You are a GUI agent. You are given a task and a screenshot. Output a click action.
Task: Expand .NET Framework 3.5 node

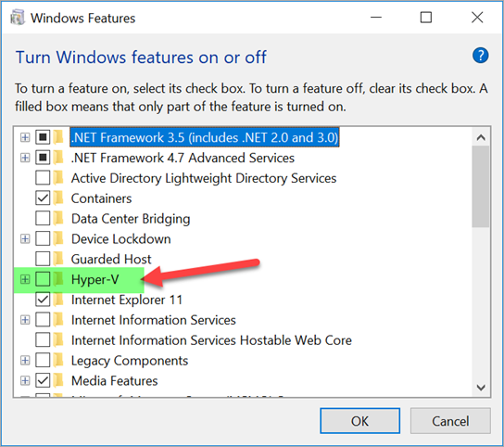[x=25, y=137]
